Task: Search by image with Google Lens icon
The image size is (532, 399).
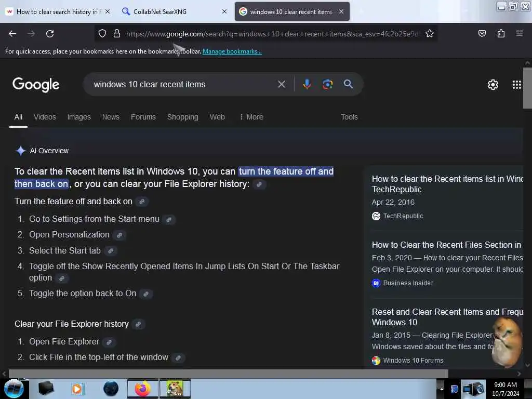Action: (327, 84)
